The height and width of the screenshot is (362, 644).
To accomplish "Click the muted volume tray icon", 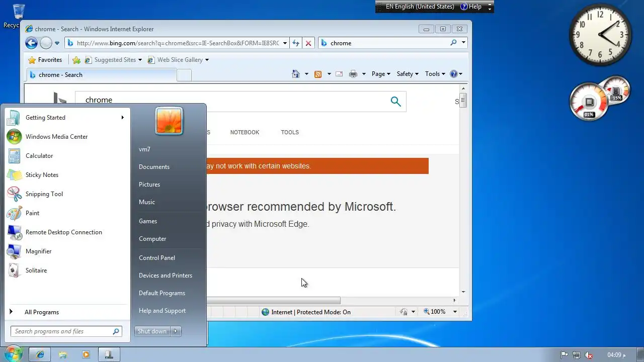I will tap(589, 355).
